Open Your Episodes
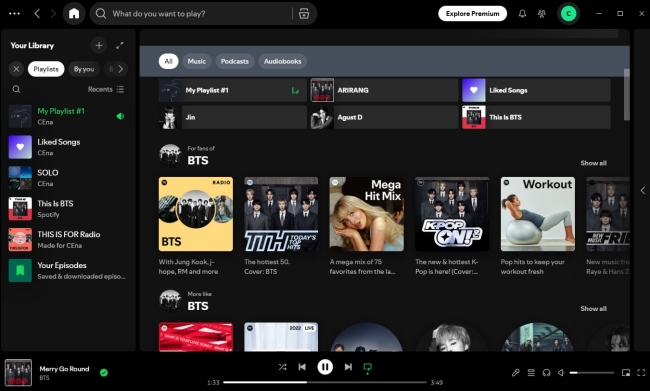 coord(68,270)
